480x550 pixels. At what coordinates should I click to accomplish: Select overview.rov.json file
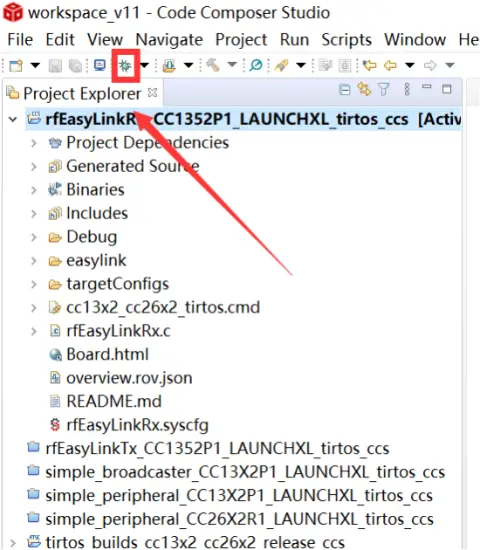tap(129, 378)
